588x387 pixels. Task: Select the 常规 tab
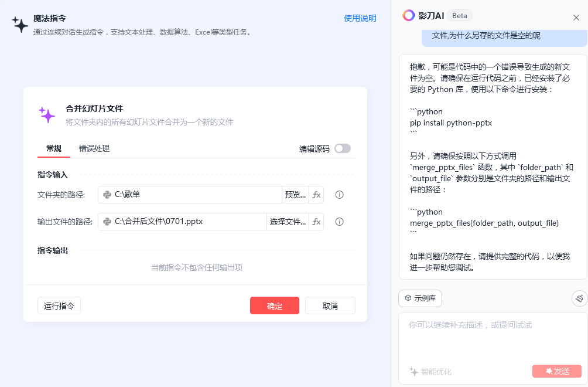pos(54,148)
